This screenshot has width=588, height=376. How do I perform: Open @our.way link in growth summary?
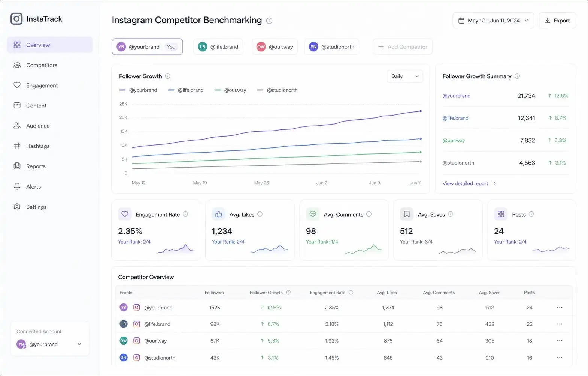pyautogui.click(x=454, y=141)
